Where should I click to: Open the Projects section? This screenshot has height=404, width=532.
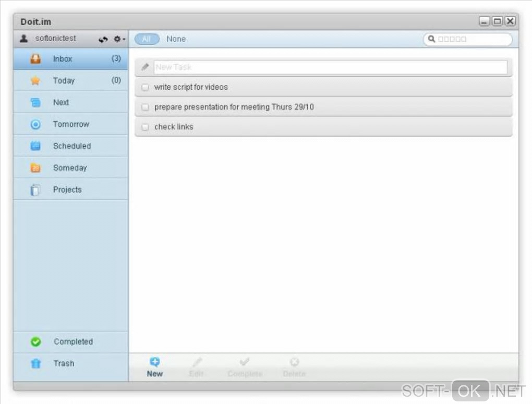point(70,189)
